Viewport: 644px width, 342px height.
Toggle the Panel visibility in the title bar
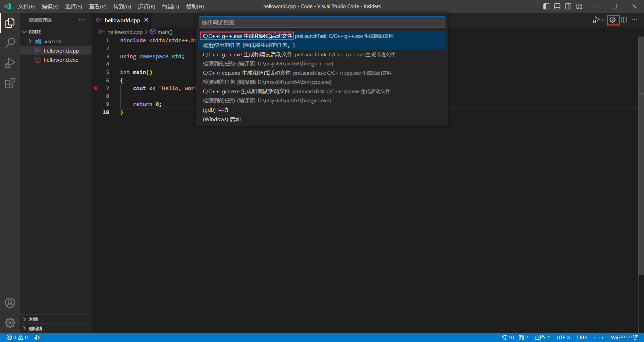click(x=557, y=6)
